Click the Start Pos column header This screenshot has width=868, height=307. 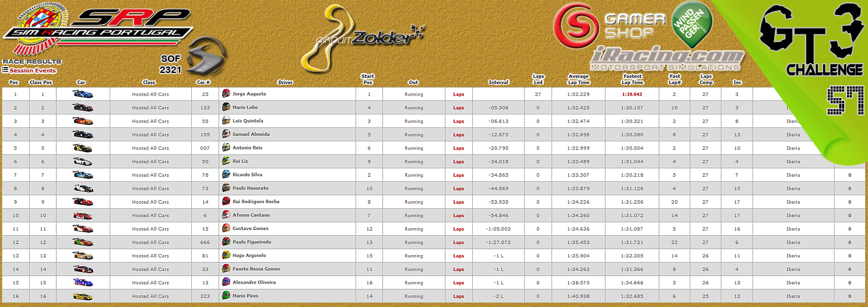368,79
